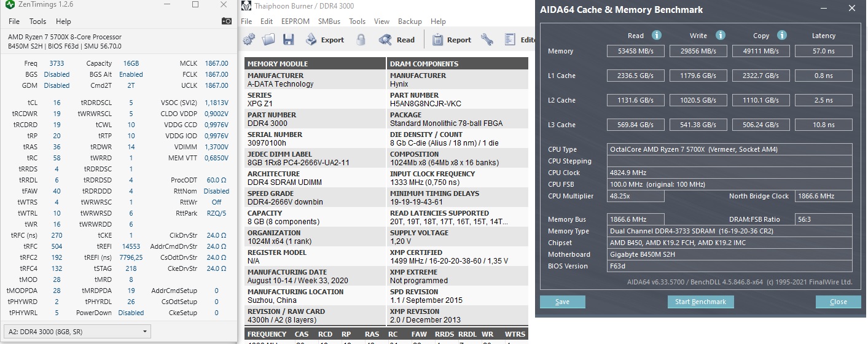
Task: Click the open folder icon in Thaiphoon toolbar
Action: point(268,40)
